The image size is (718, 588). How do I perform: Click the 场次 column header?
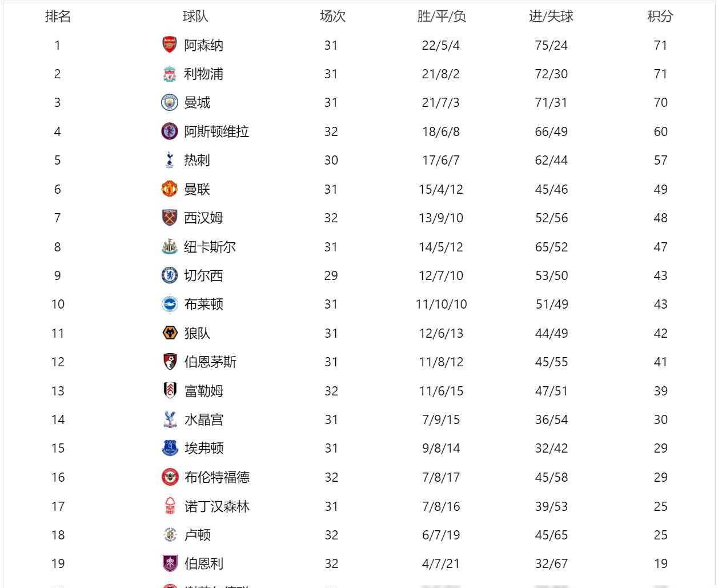(332, 17)
